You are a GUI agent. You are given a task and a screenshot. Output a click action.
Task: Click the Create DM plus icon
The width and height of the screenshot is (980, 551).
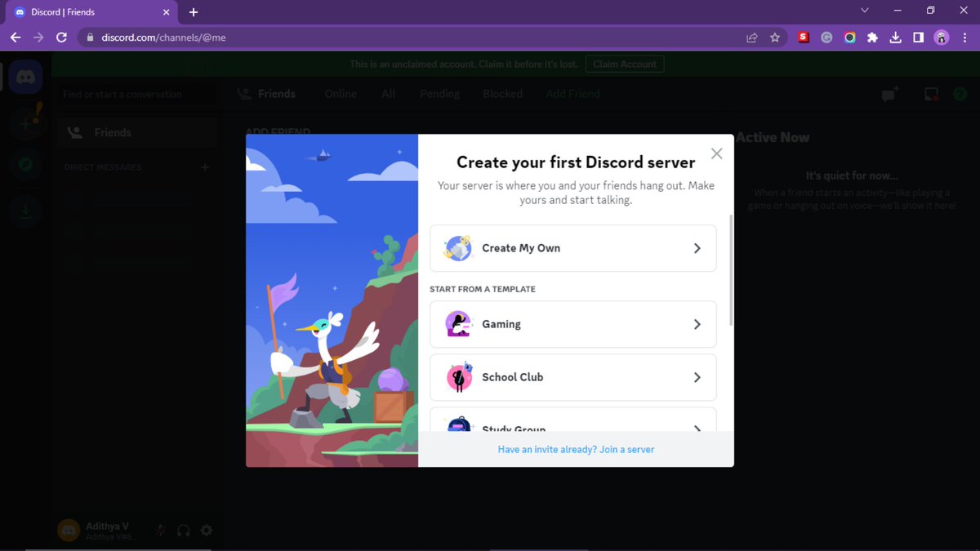205,167
